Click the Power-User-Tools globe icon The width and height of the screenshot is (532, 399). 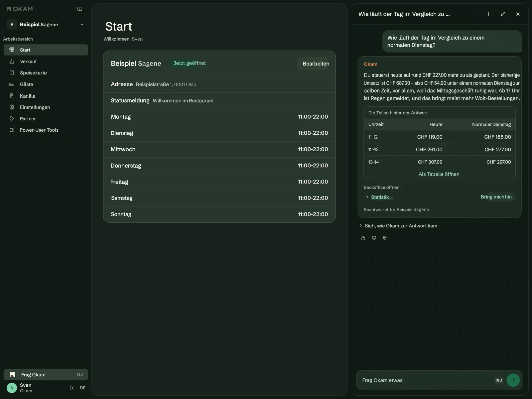(12, 130)
